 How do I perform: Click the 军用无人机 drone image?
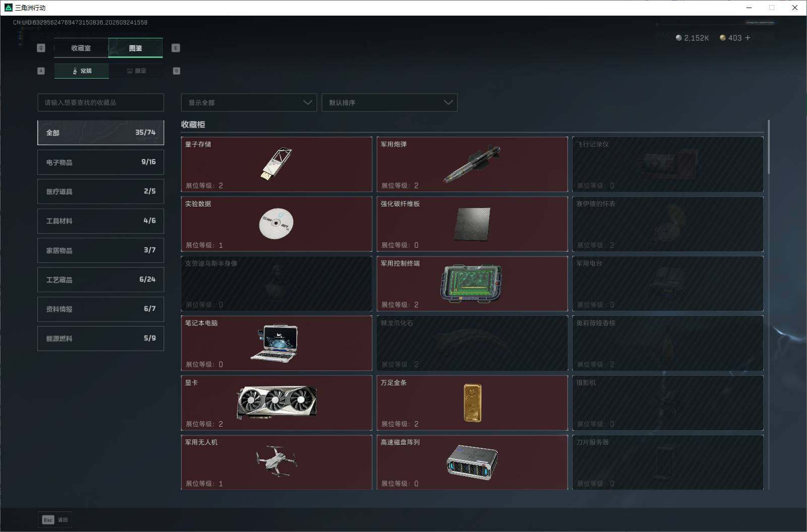tap(276, 461)
